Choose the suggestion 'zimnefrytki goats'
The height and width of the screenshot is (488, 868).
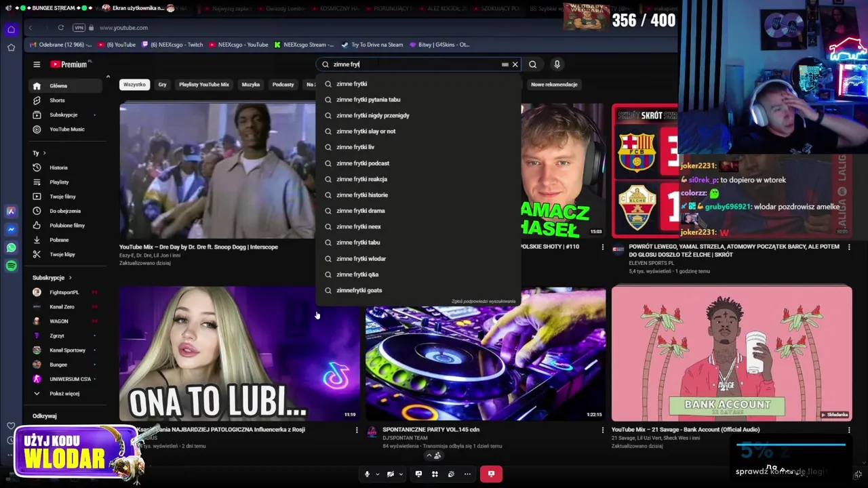coord(418,290)
